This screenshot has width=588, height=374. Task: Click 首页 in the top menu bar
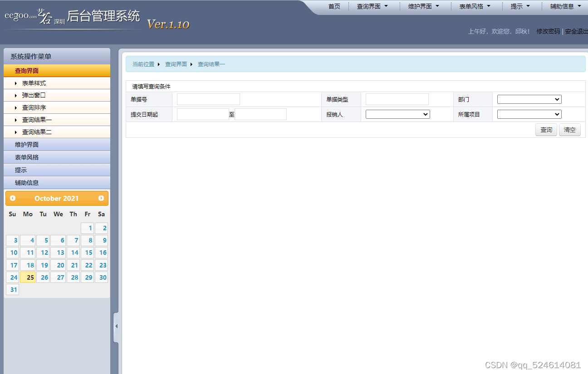334,6
